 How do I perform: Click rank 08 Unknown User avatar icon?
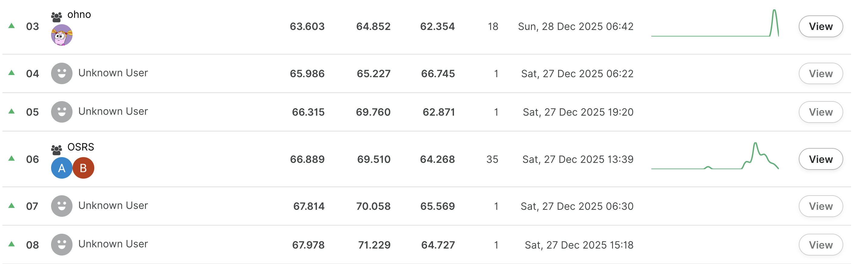pyautogui.click(x=62, y=244)
